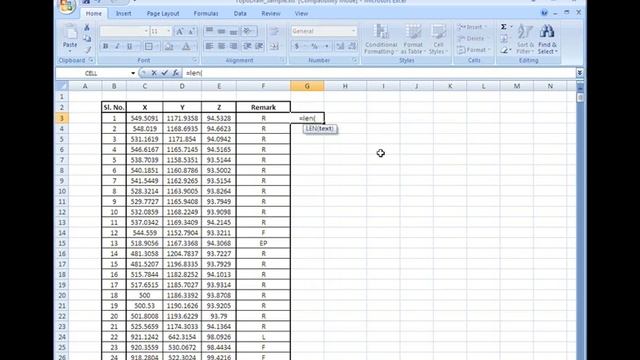Open the View tab
This screenshot has width=640, height=360.
pyautogui.click(x=301, y=13)
